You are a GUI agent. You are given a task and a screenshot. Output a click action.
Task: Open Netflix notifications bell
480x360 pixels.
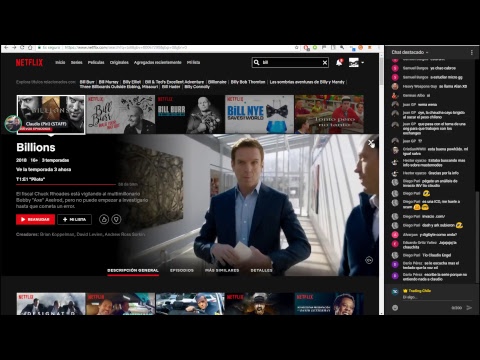[339, 62]
